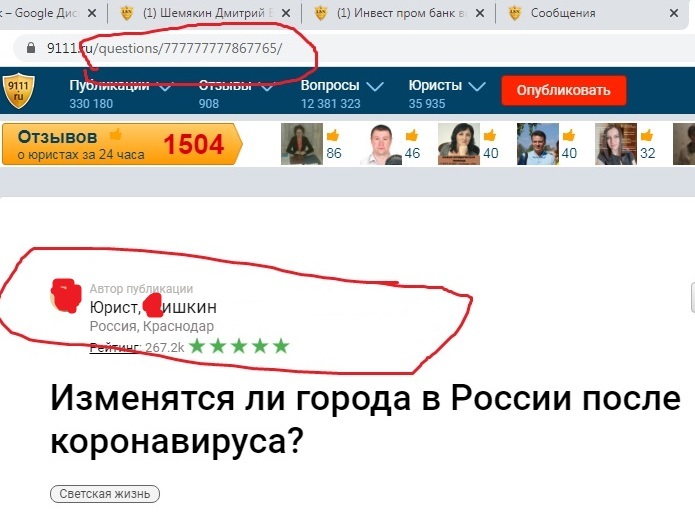
Task: Click the red Опубликовать button
Action: pos(564,90)
